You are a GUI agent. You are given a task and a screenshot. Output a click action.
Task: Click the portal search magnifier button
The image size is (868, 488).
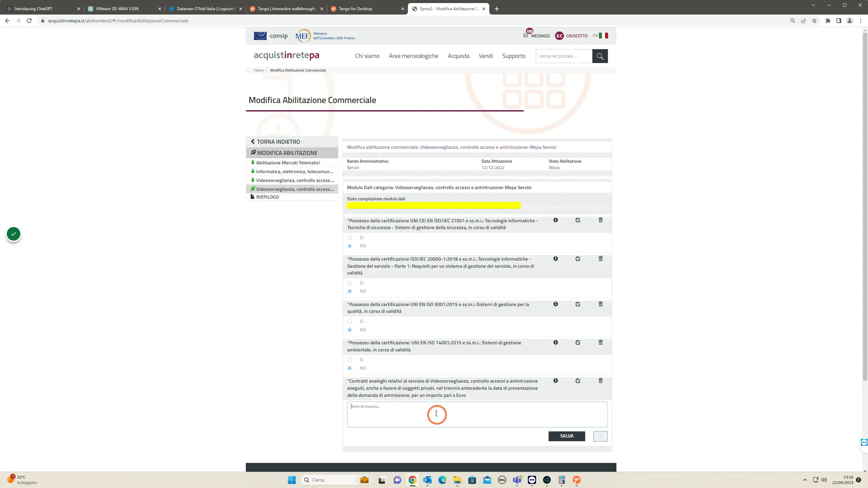click(600, 56)
